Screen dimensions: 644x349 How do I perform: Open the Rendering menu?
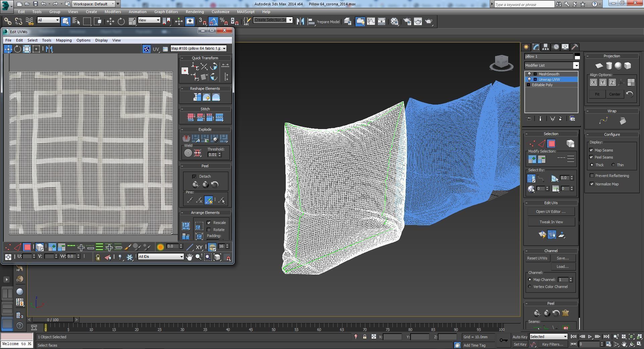[x=195, y=12]
